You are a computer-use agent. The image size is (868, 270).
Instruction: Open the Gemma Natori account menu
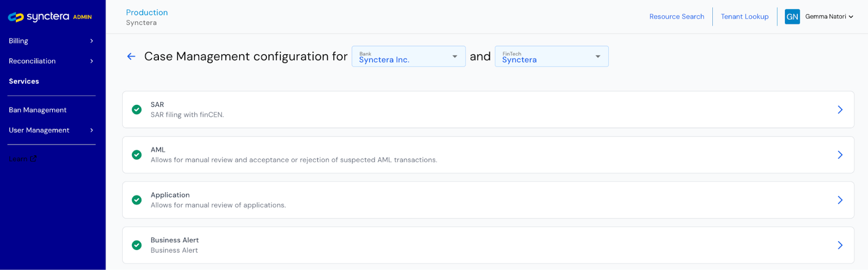829,17
